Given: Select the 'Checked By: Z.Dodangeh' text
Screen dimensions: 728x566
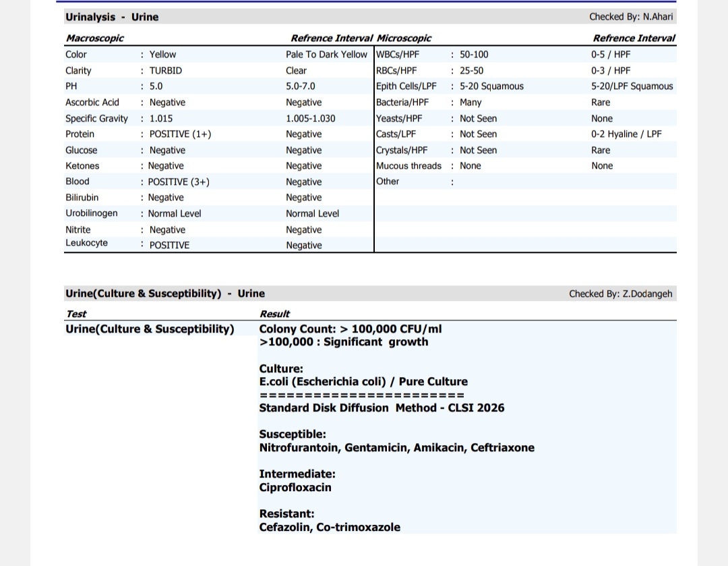Looking at the screenshot, I should [x=620, y=293].
